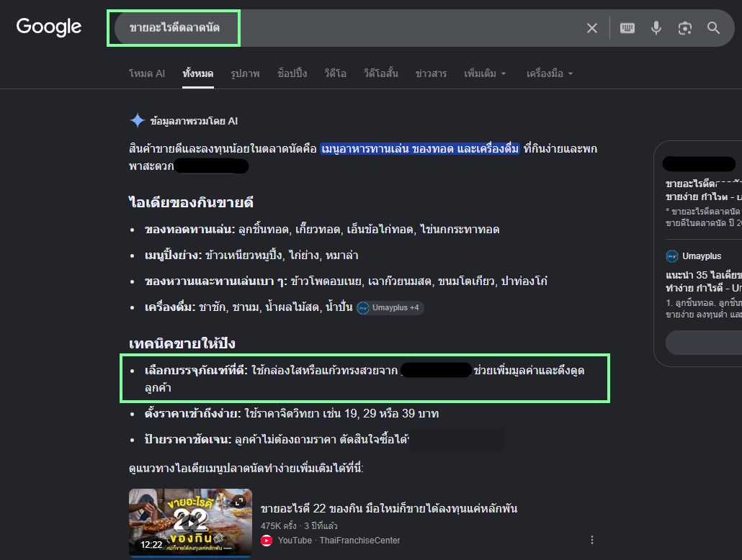Viewport: 742px width, 560px height.
Task: Search by image with camera lens icon
Action: pyautogui.click(x=685, y=28)
